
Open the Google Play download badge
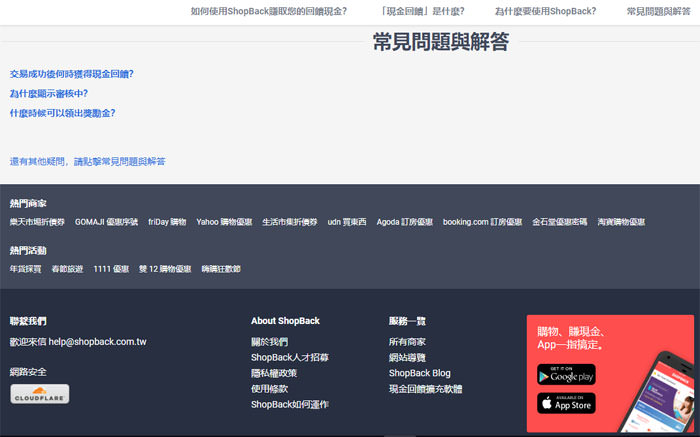(566, 375)
